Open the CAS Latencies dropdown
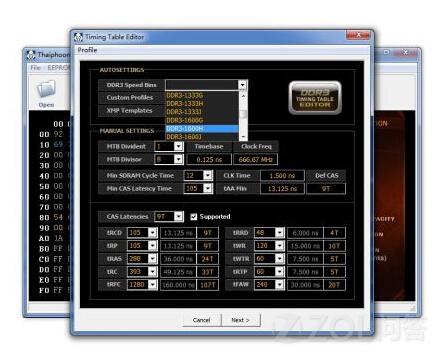This screenshot has width=445, height=361. pyautogui.click(x=179, y=217)
